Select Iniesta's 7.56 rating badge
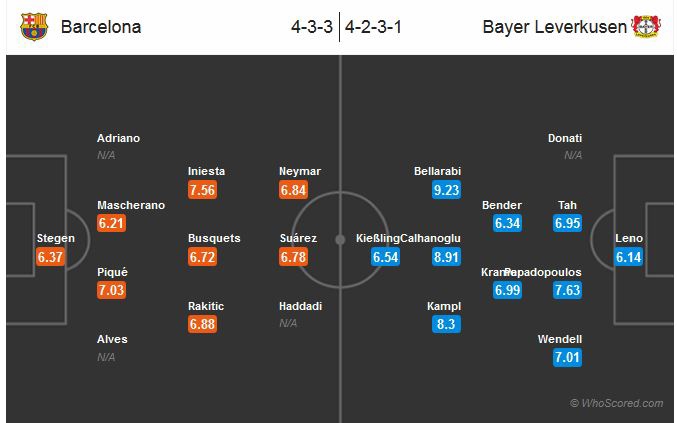This screenshot has width=677, height=423. 203,190
